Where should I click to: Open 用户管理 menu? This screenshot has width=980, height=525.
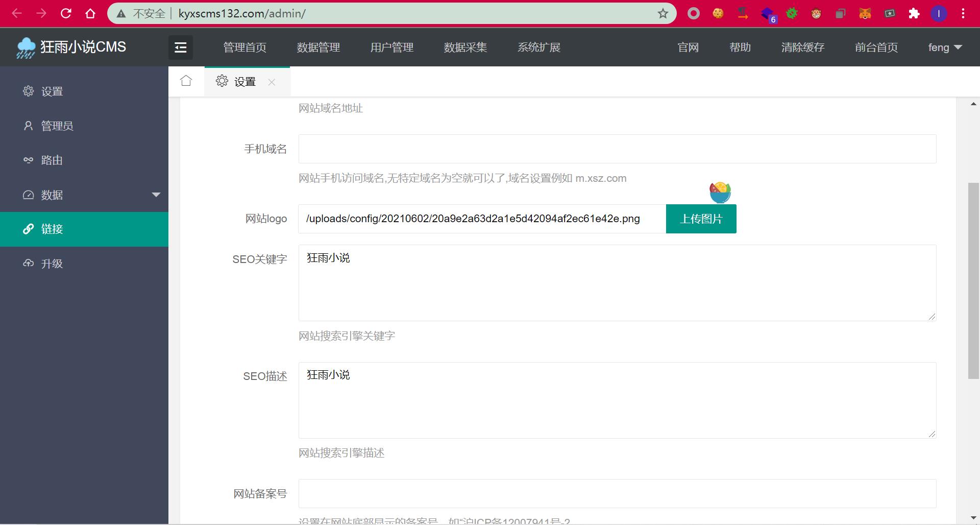coord(392,47)
